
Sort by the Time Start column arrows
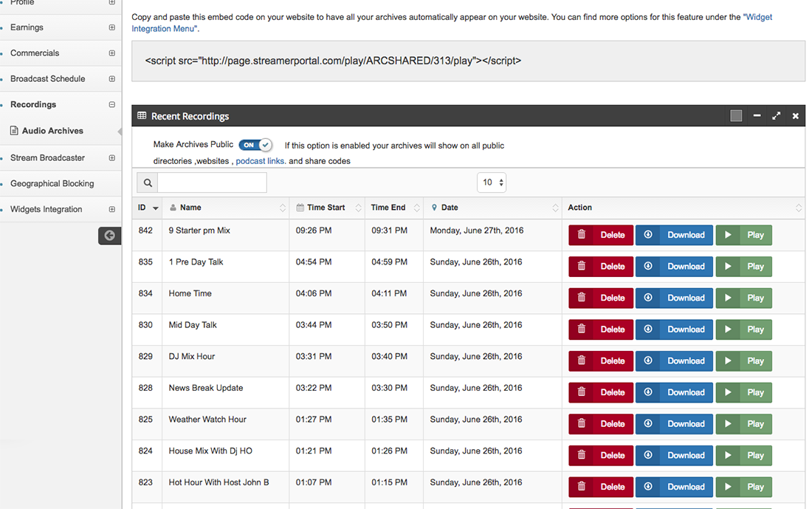click(358, 208)
